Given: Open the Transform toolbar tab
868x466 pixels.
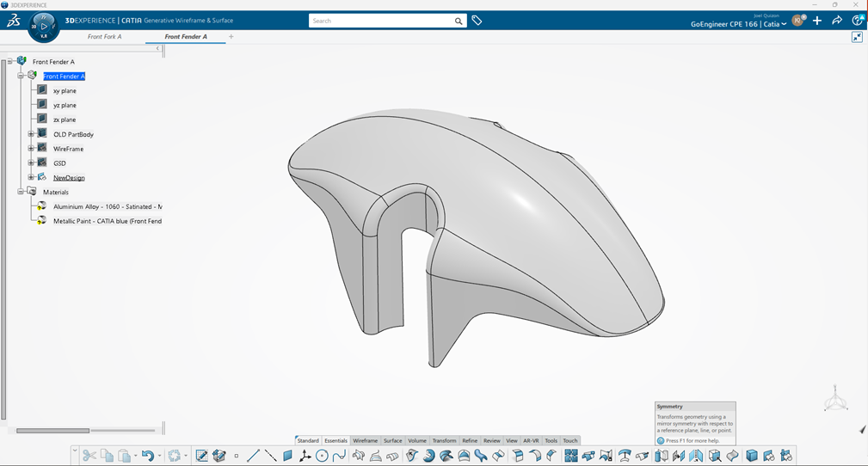Looking at the screenshot, I should [x=444, y=440].
